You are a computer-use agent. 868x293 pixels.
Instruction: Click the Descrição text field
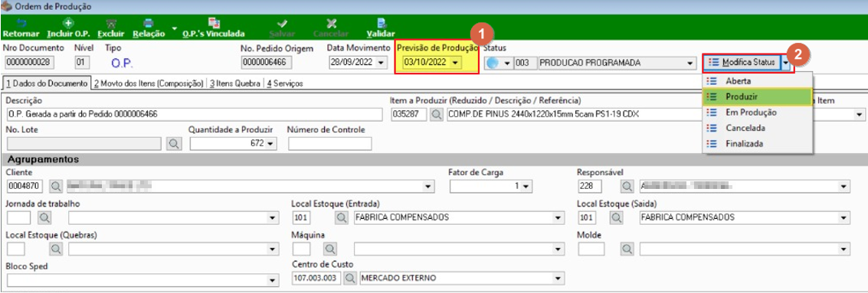point(195,115)
